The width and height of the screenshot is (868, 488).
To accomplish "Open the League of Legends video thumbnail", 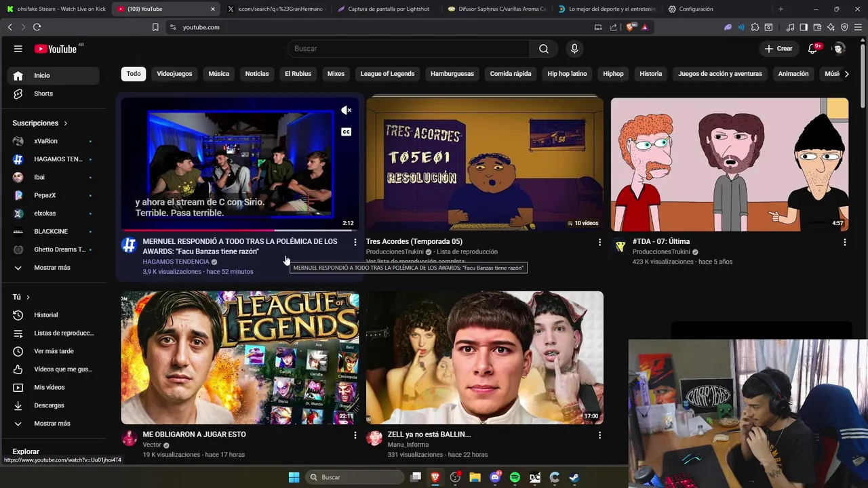I will click(240, 358).
